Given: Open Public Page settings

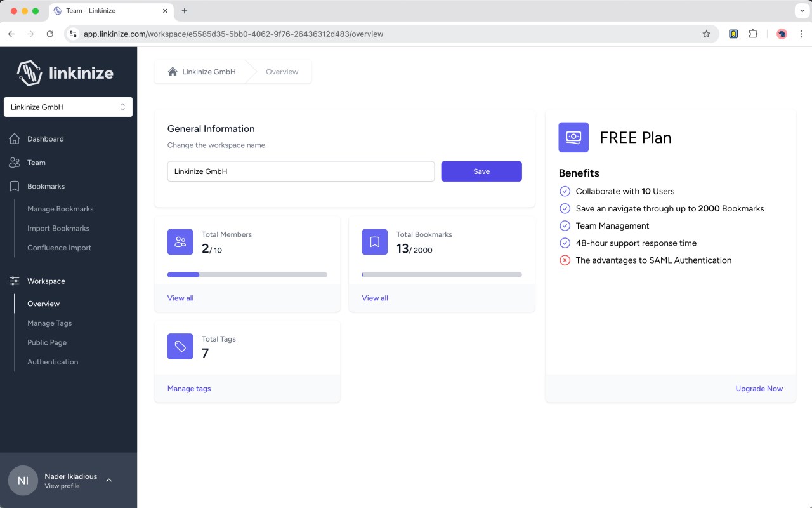Looking at the screenshot, I should (x=47, y=342).
